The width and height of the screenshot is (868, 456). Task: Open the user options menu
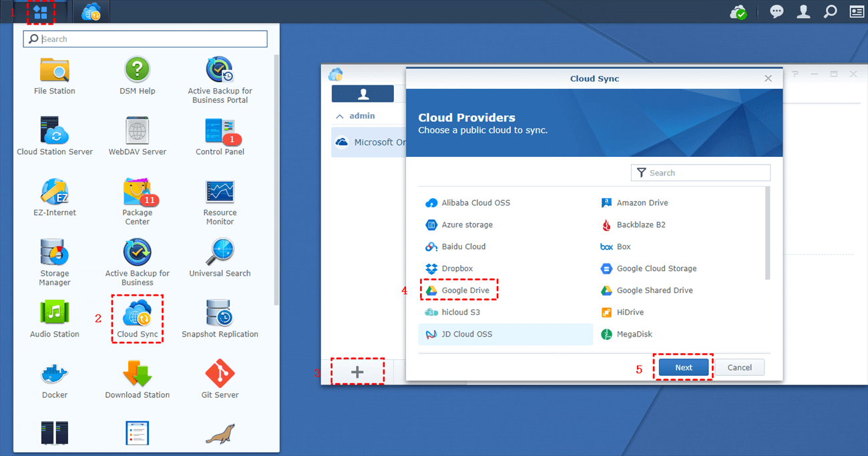[804, 12]
